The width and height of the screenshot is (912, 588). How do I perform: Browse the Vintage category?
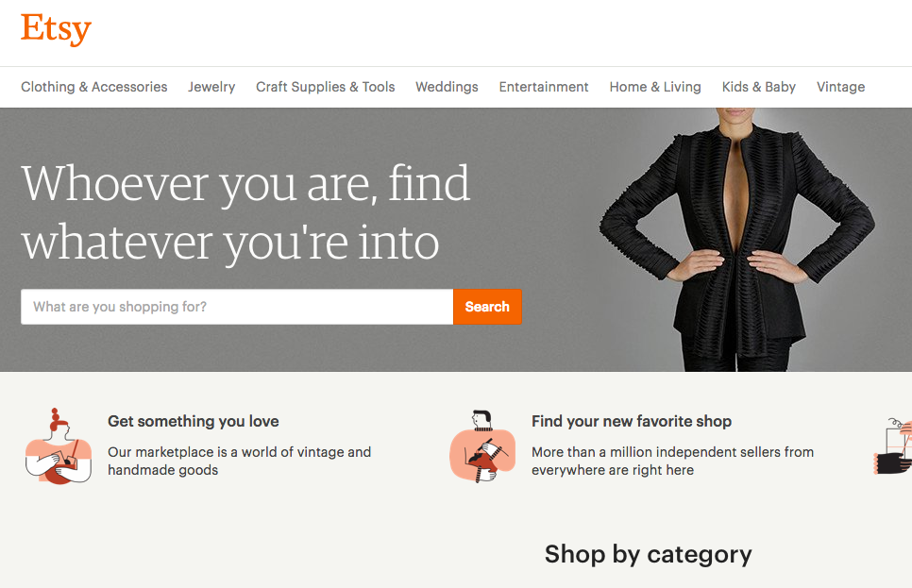pyautogui.click(x=840, y=87)
